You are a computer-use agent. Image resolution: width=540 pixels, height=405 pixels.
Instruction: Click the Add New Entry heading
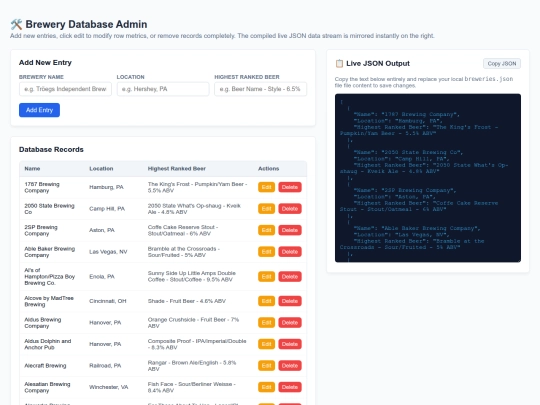[x=45, y=62]
